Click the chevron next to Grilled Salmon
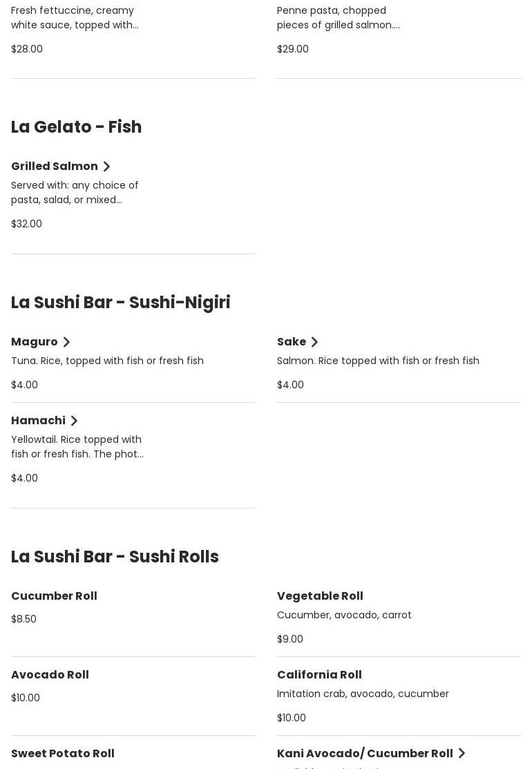 tap(106, 167)
